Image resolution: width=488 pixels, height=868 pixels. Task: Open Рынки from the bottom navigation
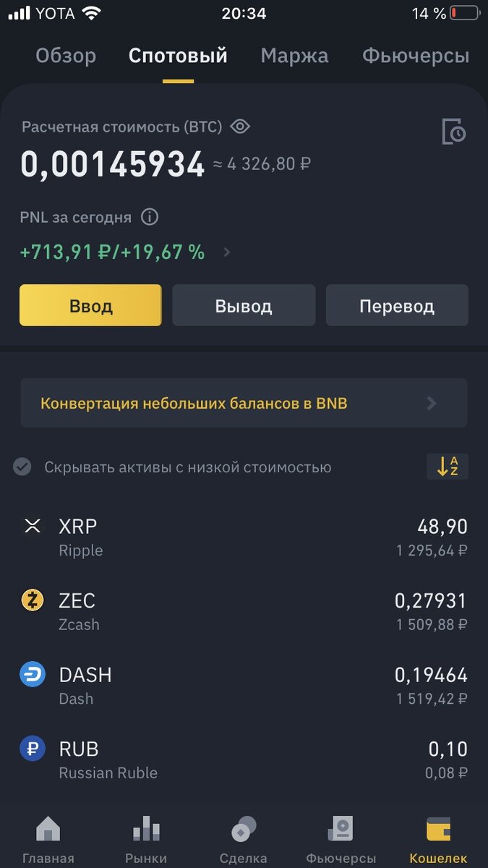pyautogui.click(x=145, y=835)
